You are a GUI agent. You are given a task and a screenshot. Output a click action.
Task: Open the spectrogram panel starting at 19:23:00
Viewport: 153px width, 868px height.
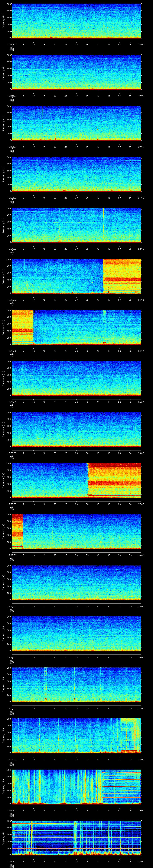pyautogui.click(x=76, y=327)
